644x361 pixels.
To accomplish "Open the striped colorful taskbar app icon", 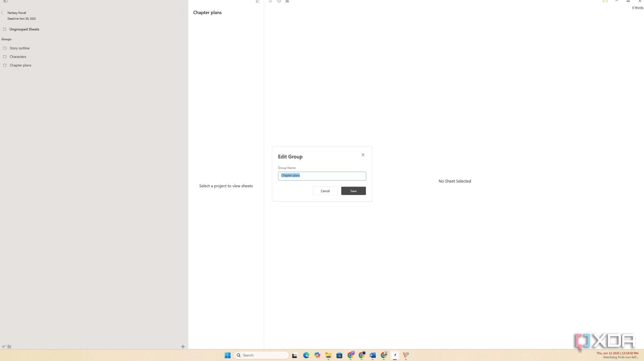I will coord(406,355).
